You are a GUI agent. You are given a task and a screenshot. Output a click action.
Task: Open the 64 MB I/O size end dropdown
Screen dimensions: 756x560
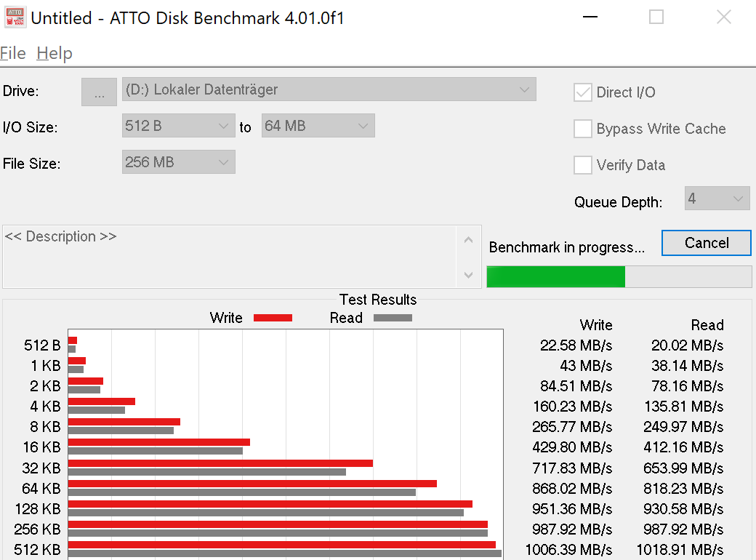coord(318,125)
